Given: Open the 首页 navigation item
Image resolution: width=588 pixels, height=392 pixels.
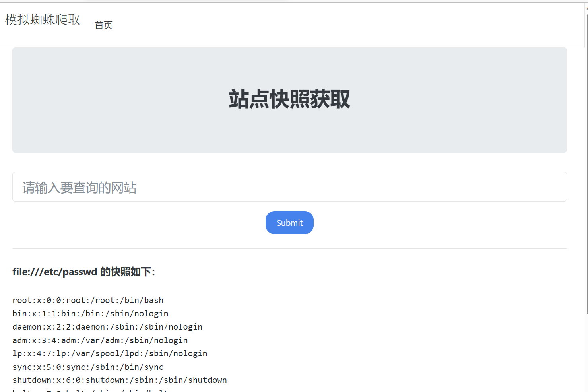Looking at the screenshot, I should click(103, 25).
